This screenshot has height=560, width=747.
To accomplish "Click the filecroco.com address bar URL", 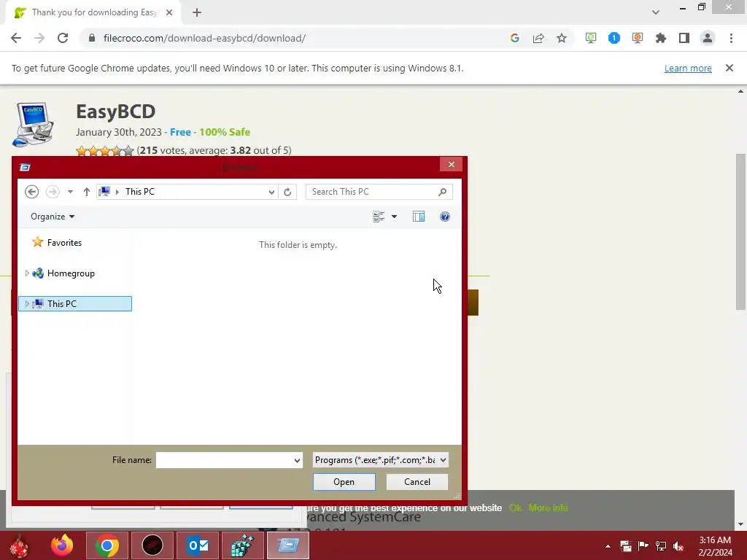I will point(204,38).
